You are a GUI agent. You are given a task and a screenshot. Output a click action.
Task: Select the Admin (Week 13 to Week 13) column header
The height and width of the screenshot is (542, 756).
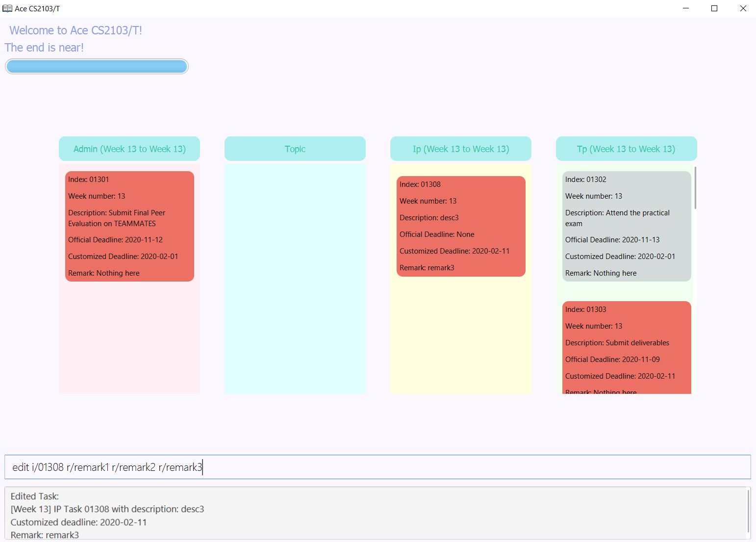point(129,149)
